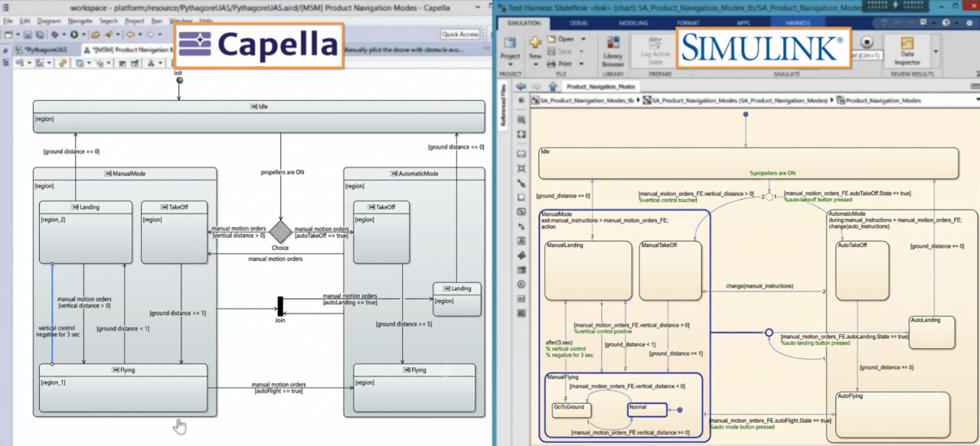Image resolution: width=980 pixels, height=446 pixels.
Task: Click New wizard icon in Capella toolbar
Action: click(8, 34)
